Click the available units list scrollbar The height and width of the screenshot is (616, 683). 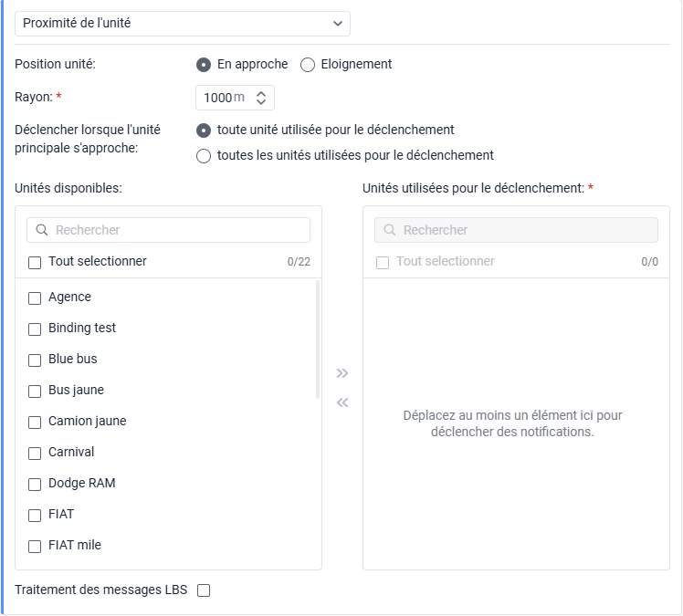coord(318,339)
